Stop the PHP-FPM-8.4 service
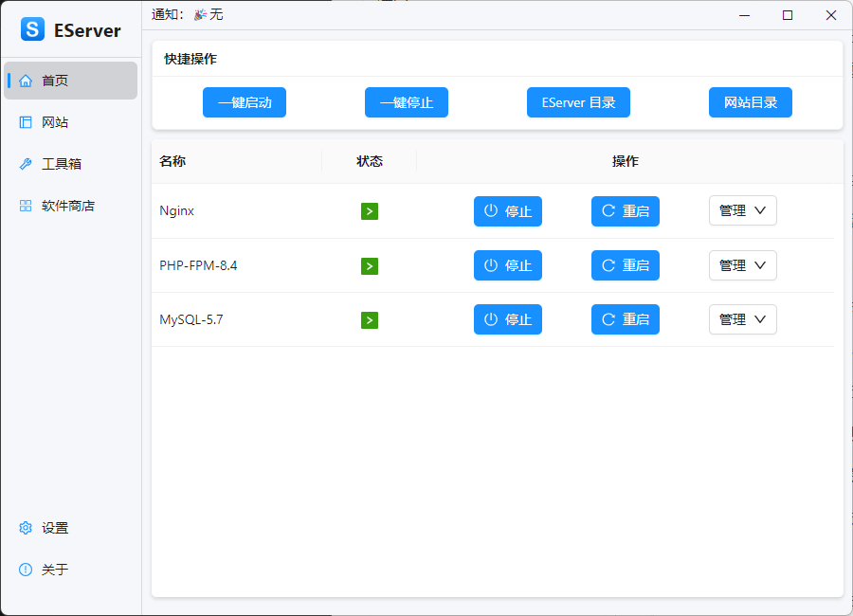The width and height of the screenshot is (853, 616). [508, 265]
